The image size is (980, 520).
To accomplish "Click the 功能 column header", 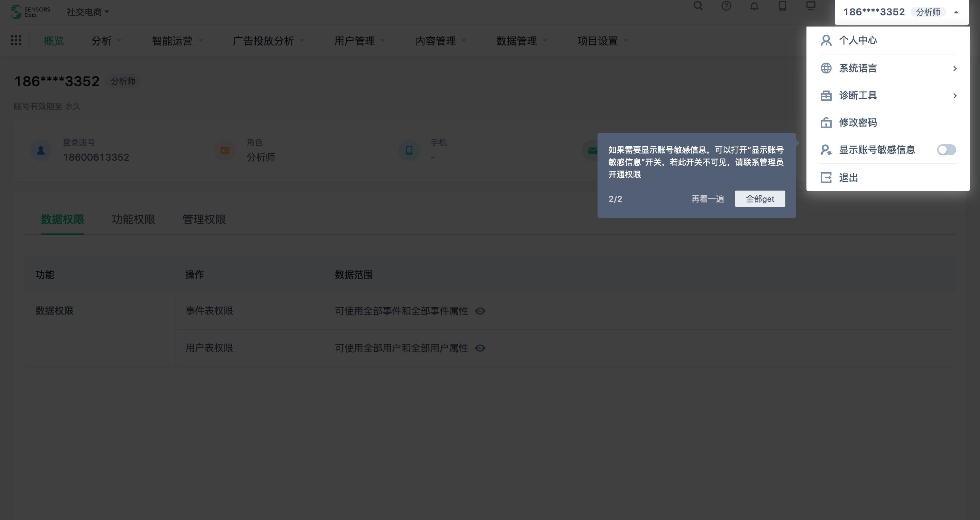I will (x=45, y=275).
